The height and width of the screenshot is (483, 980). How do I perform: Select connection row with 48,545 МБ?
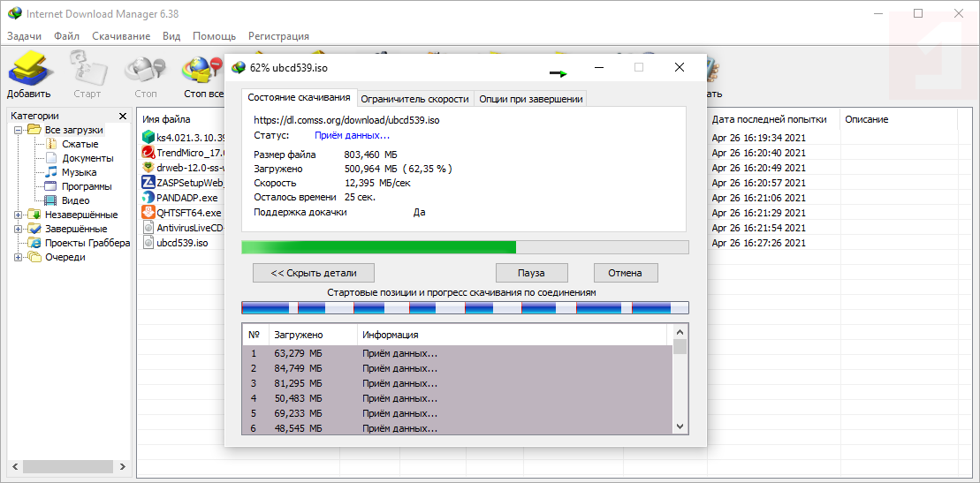click(458, 428)
